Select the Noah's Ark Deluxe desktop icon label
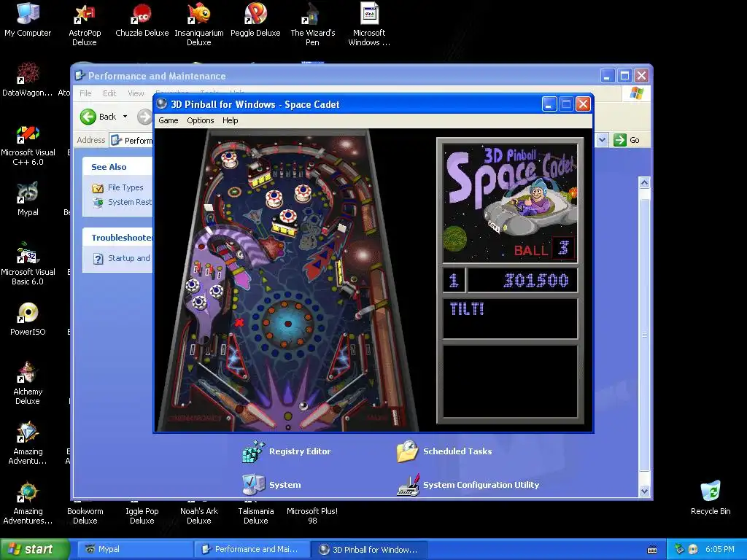 coord(198,516)
